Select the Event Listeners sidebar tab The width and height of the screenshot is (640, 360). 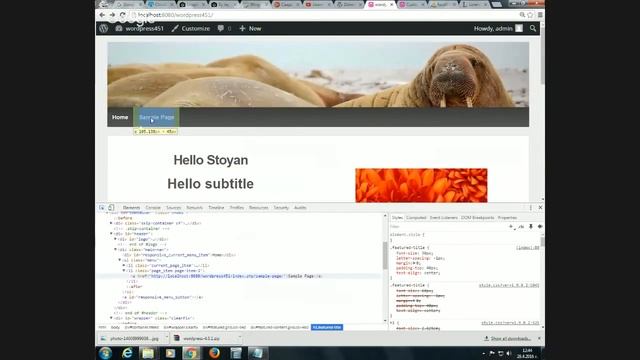pos(444,218)
